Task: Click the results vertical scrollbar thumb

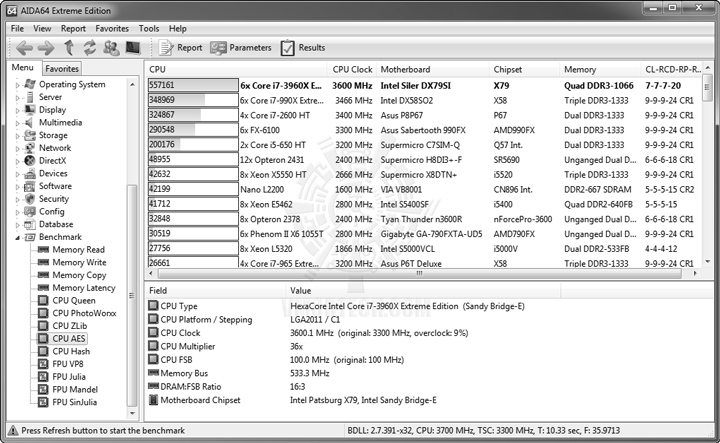Action: 707,87
